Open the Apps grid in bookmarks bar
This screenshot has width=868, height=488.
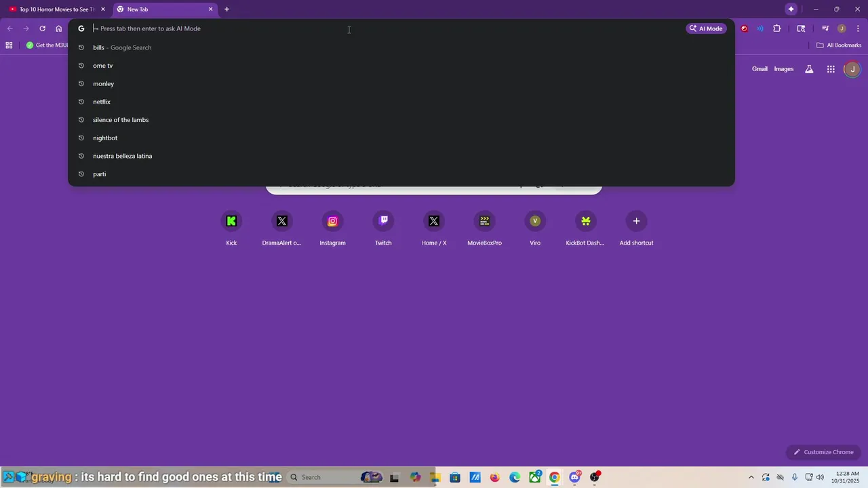pyautogui.click(x=9, y=45)
